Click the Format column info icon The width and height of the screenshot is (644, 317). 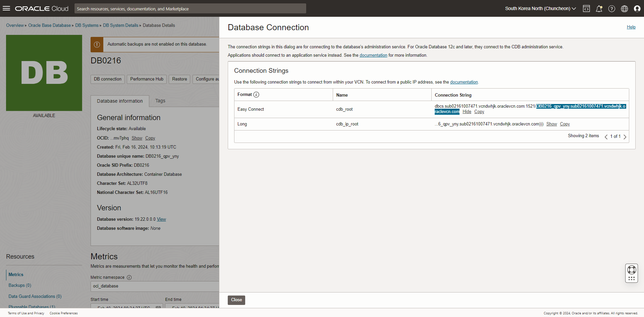click(256, 95)
